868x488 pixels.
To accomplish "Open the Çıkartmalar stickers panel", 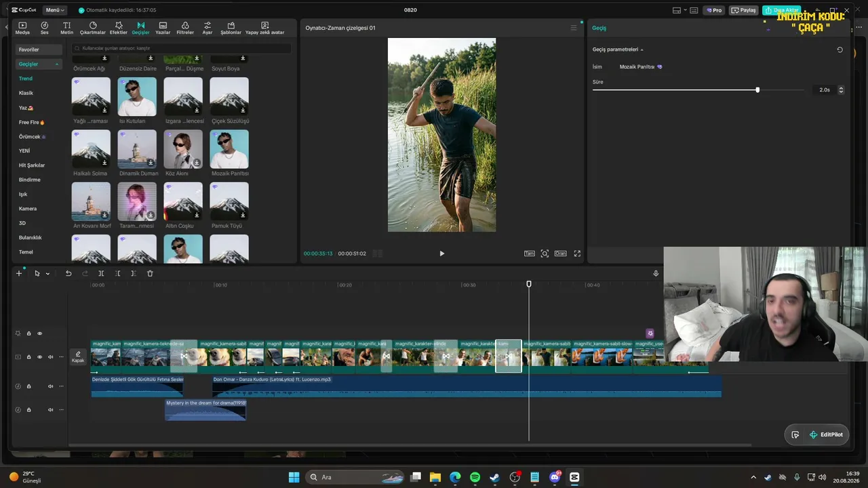I will coord(93,28).
